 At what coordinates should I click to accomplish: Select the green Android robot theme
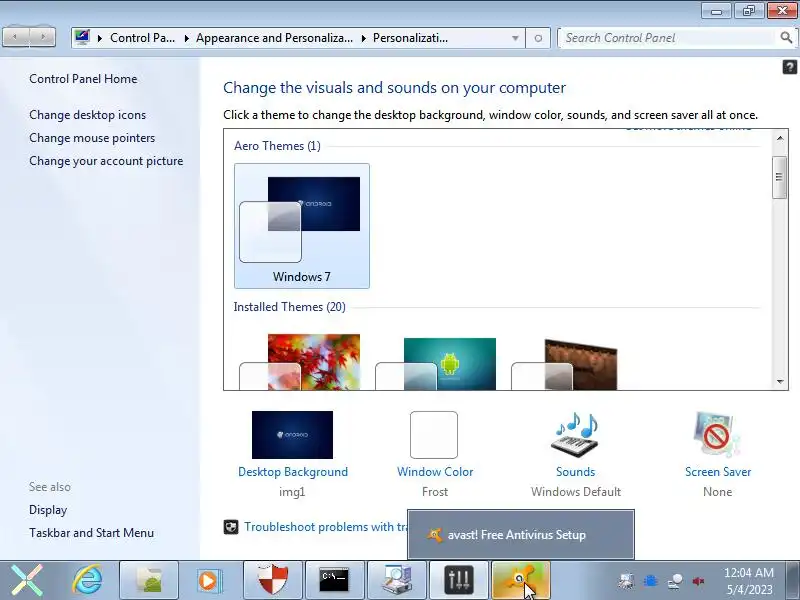point(437,363)
